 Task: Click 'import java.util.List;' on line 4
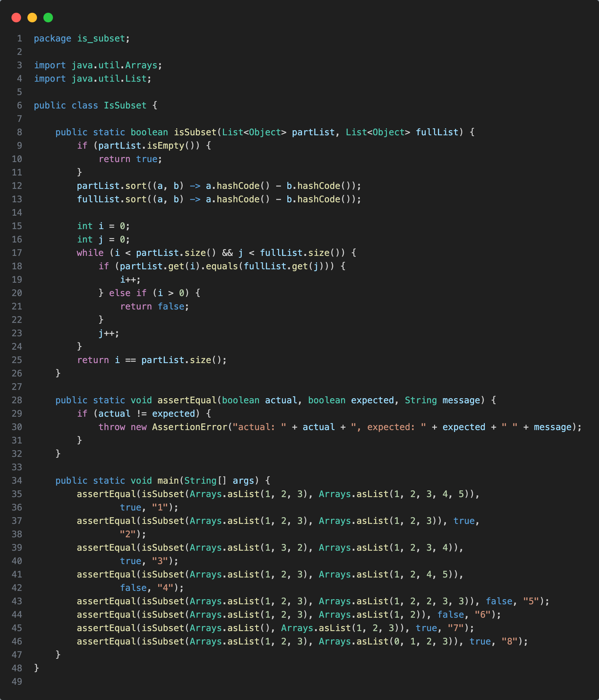click(92, 79)
